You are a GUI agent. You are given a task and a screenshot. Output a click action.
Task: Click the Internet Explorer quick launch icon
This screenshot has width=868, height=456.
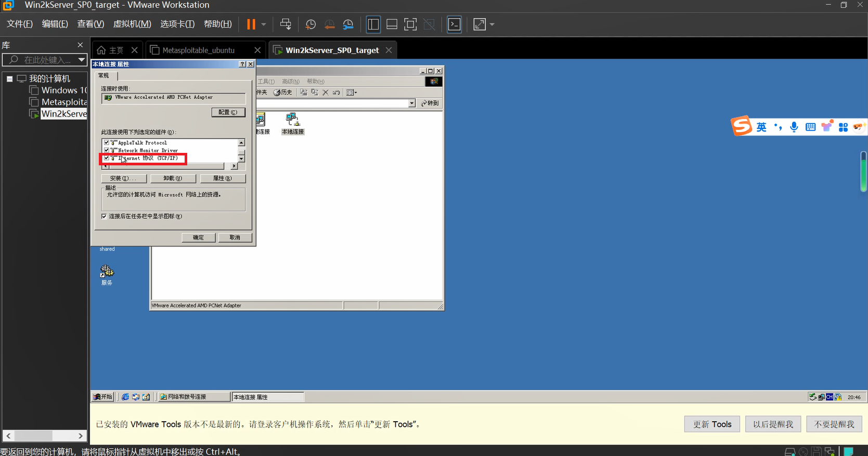[125, 397]
